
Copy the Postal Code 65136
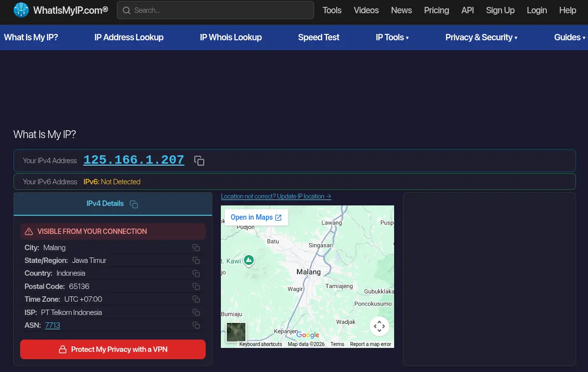coord(196,286)
